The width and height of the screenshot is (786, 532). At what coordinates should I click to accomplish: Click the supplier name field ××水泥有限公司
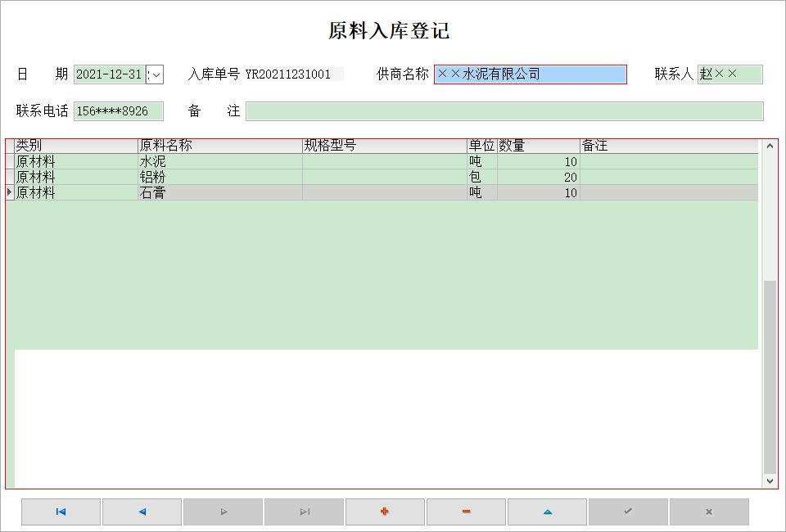click(531, 74)
